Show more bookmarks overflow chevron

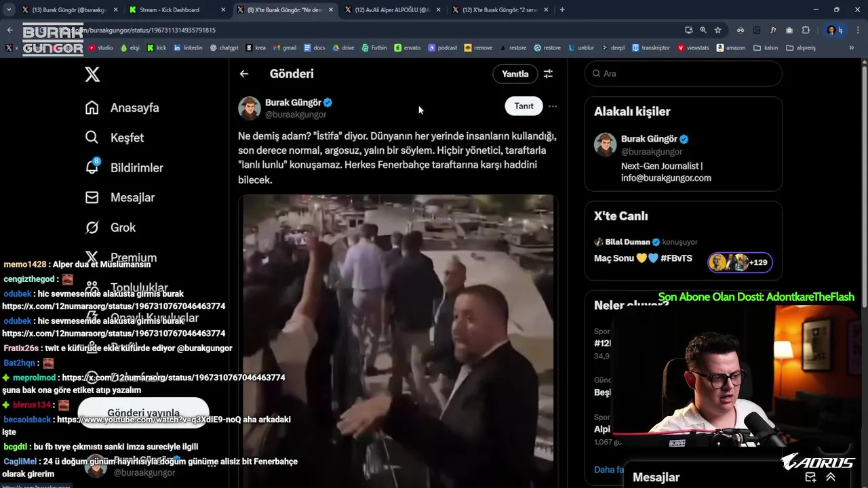(852, 47)
